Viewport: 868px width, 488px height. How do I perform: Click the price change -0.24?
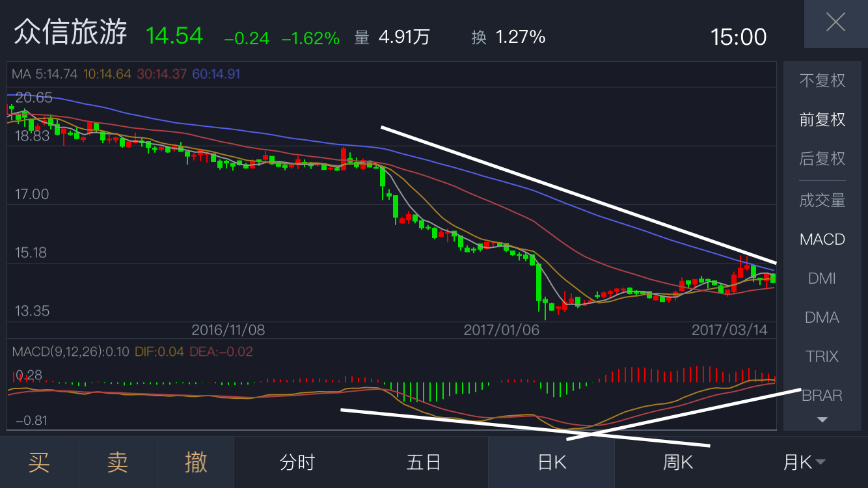247,38
